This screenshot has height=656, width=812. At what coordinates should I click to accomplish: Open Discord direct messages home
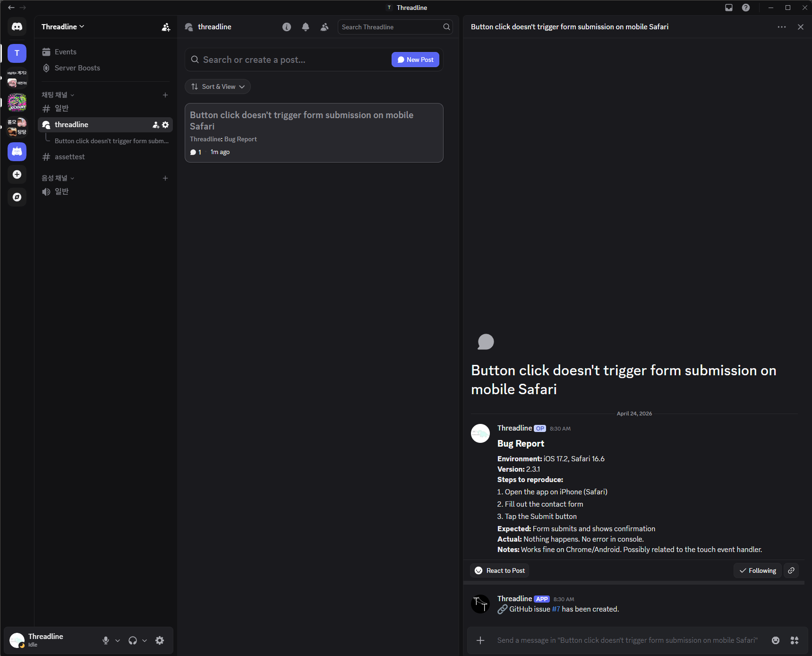coord(17,27)
